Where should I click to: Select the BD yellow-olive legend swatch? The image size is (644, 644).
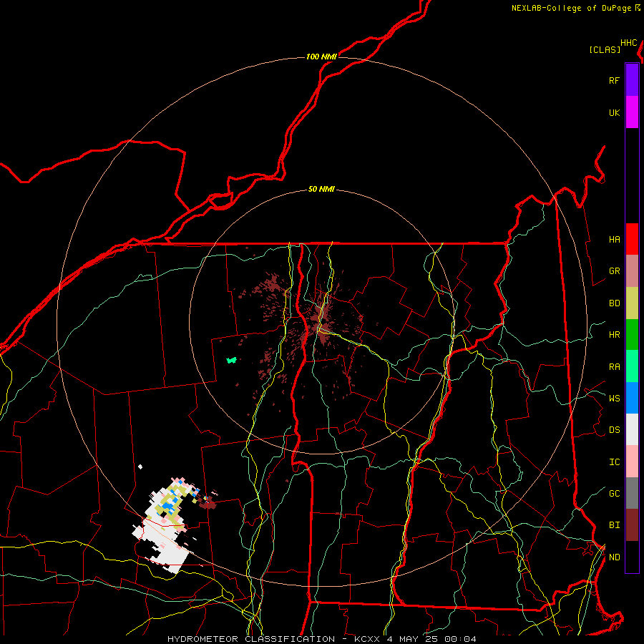632,303
